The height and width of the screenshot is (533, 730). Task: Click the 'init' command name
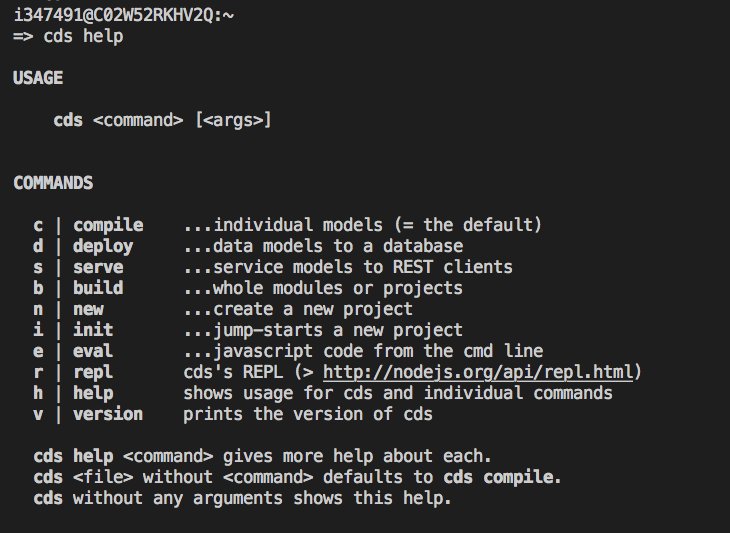click(x=93, y=330)
